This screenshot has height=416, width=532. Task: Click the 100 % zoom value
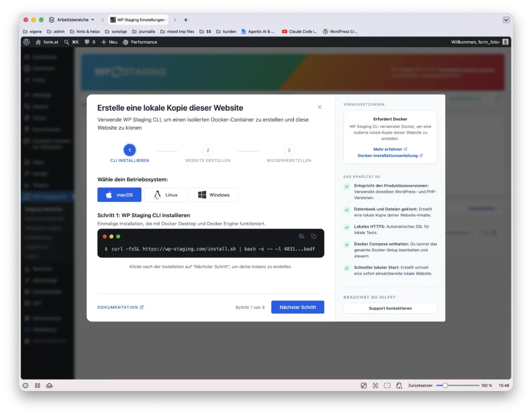point(486,385)
